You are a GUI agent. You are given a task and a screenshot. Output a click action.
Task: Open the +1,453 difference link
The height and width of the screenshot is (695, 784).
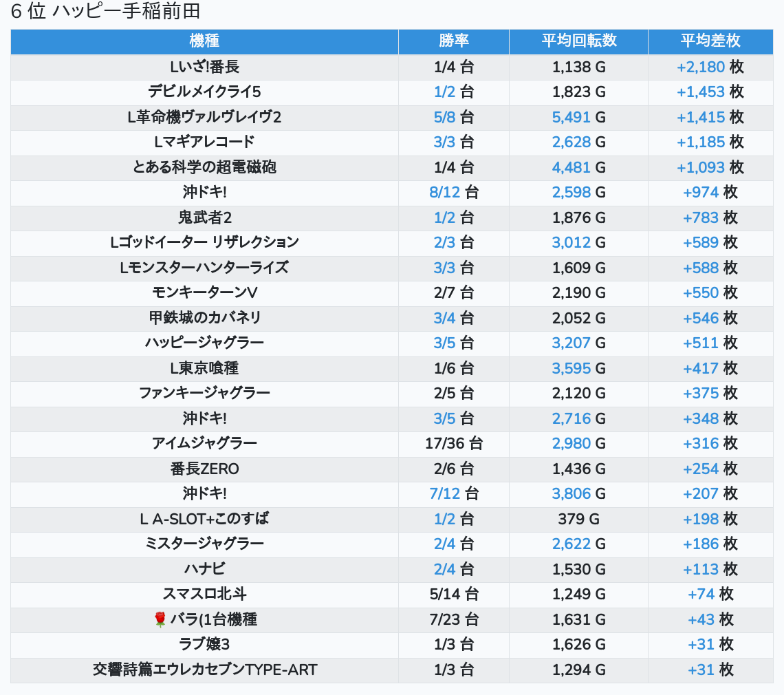click(x=701, y=92)
